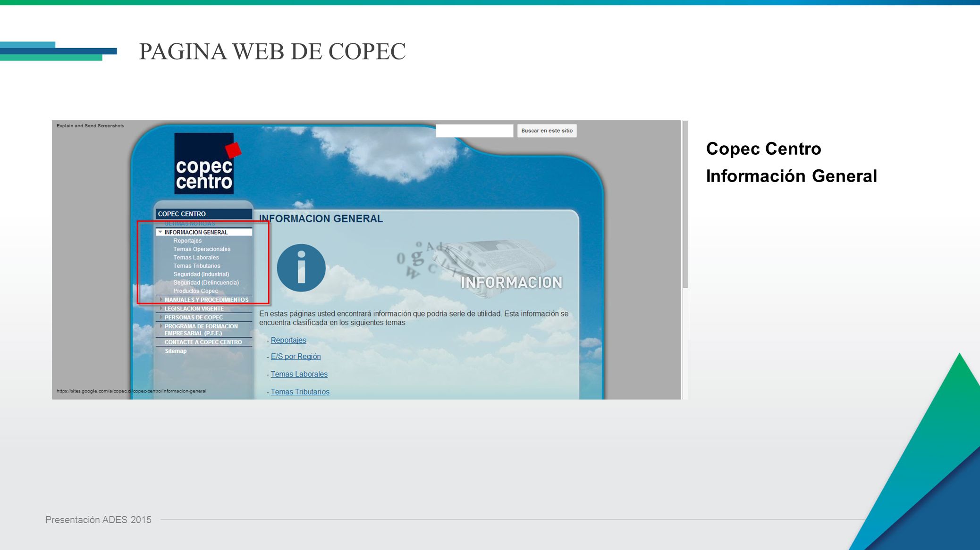Open MANUALES Y PROCEDIMIENTOS menu item
Viewport: 980px width, 550px height.
206,300
